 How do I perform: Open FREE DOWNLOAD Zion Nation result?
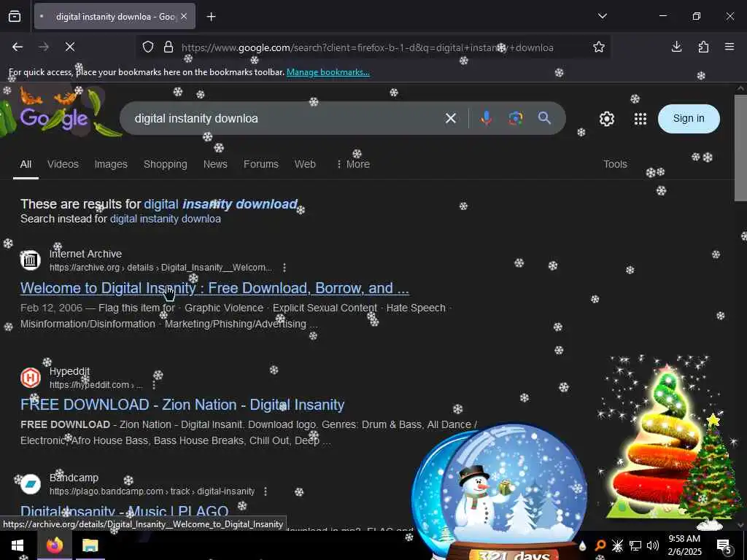(x=182, y=405)
